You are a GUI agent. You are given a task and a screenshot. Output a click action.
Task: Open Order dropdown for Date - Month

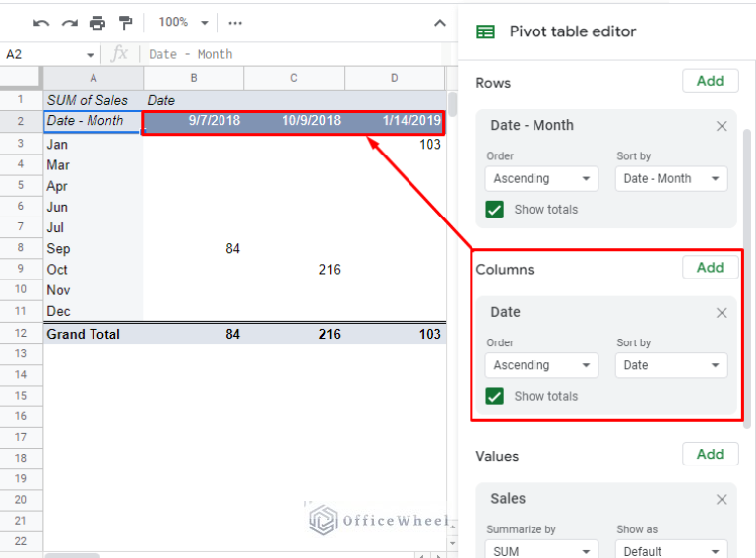(x=541, y=179)
